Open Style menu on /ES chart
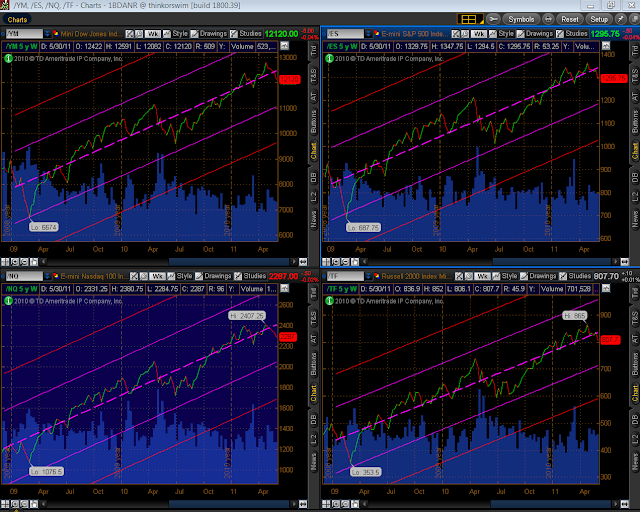This screenshot has width=640, height=512. coord(502,33)
